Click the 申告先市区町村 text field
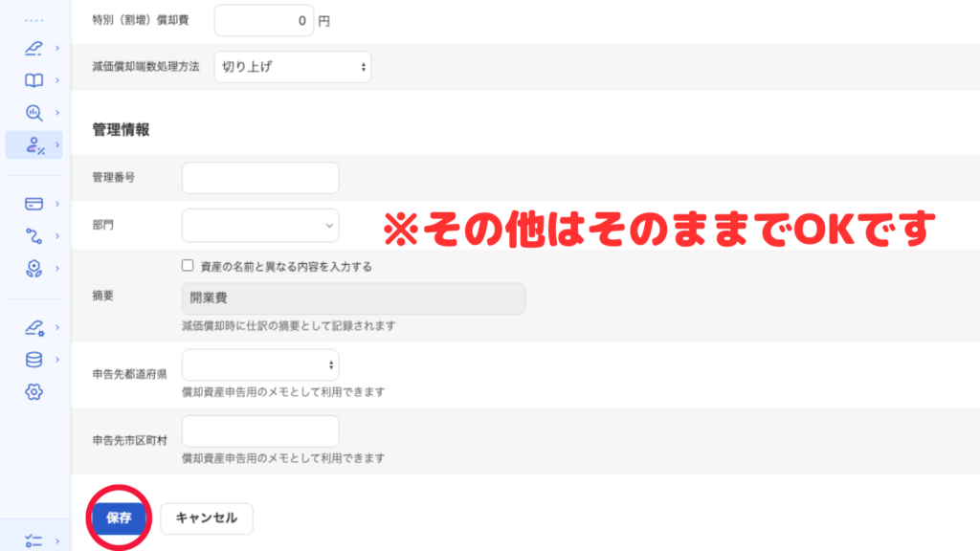 tap(260, 430)
